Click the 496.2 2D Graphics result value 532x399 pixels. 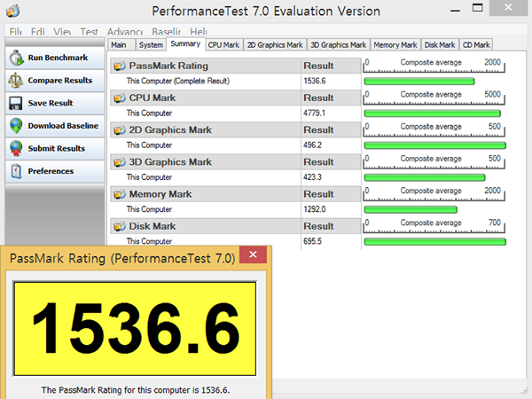coord(312,145)
